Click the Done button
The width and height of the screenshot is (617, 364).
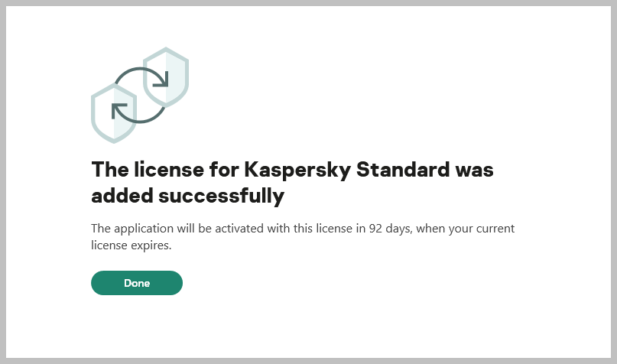(x=137, y=283)
